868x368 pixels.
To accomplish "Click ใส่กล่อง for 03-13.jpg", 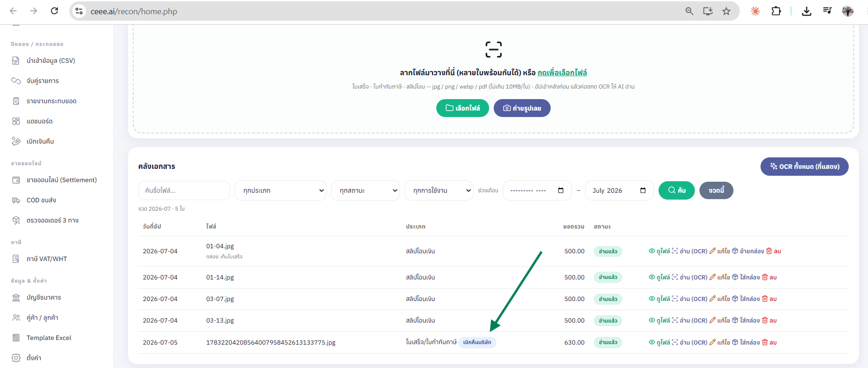I will click(x=746, y=320).
